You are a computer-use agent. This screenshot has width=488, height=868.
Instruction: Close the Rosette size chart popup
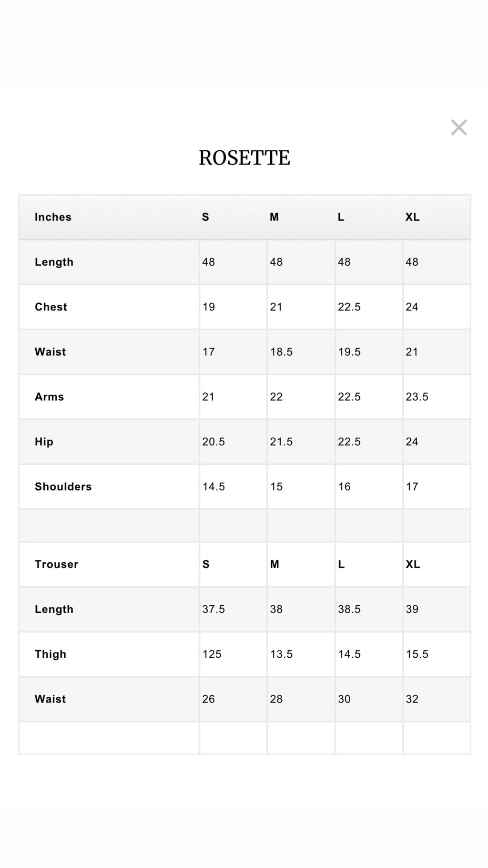point(458,127)
